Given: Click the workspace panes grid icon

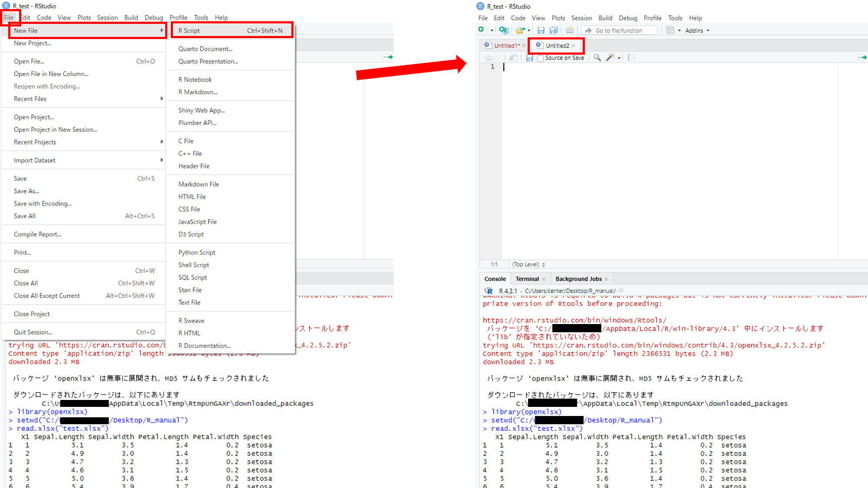Looking at the screenshot, I should tap(670, 30).
